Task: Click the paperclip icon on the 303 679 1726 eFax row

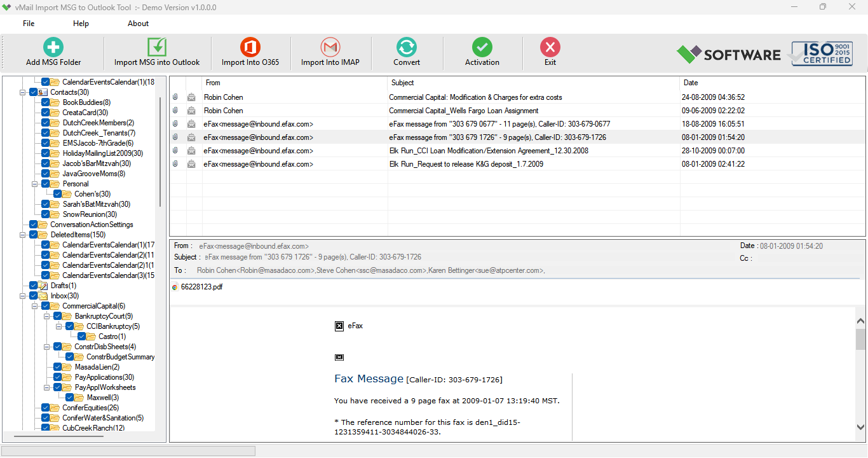Action: 175,137
